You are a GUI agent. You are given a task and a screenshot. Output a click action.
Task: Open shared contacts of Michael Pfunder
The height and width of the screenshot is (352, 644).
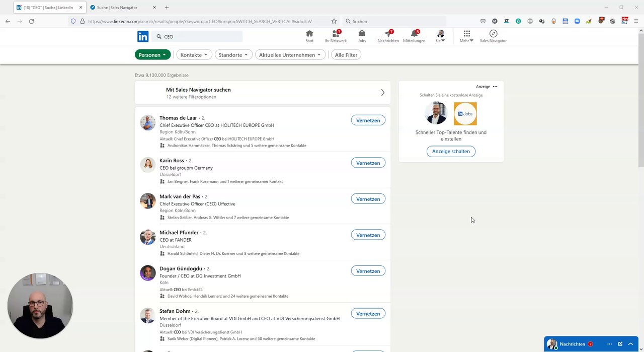pos(233,253)
